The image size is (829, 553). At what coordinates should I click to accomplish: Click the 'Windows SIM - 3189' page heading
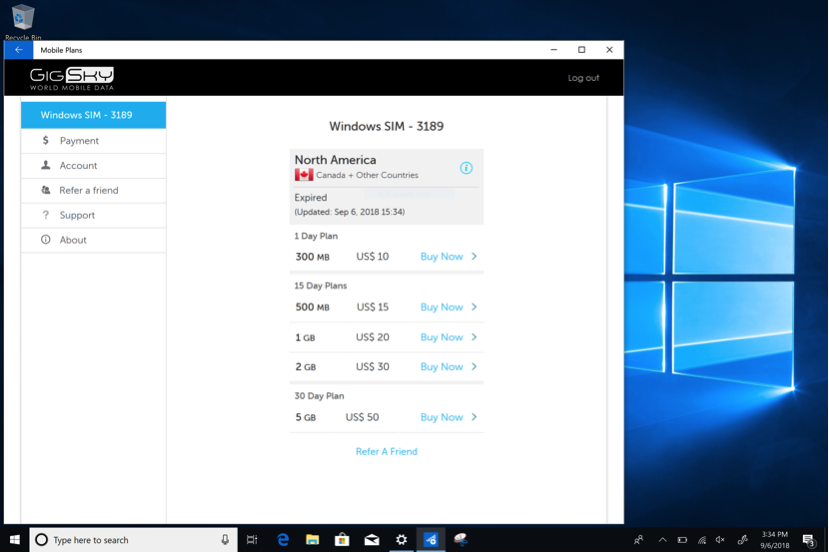[386, 126]
